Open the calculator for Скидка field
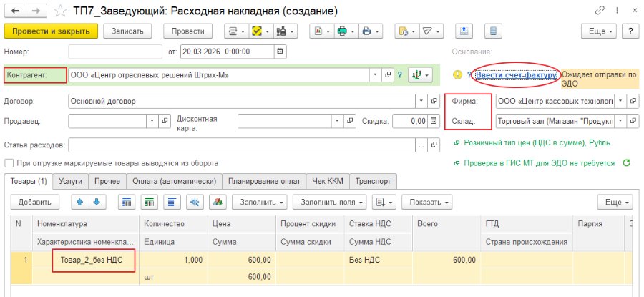Screen dimensions: 644x297 pyautogui.click(x=434, y=121)
